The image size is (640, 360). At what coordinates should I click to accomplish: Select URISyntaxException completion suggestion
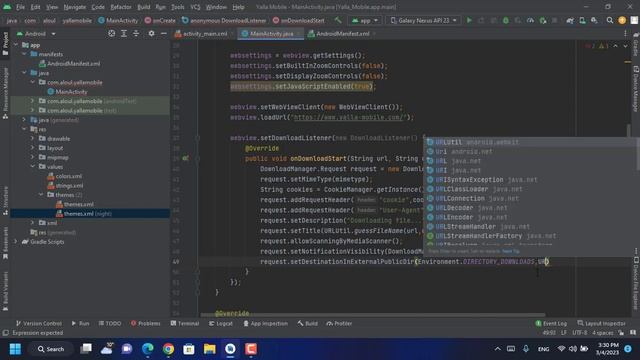pyautogui.click(x=531, y=180)
